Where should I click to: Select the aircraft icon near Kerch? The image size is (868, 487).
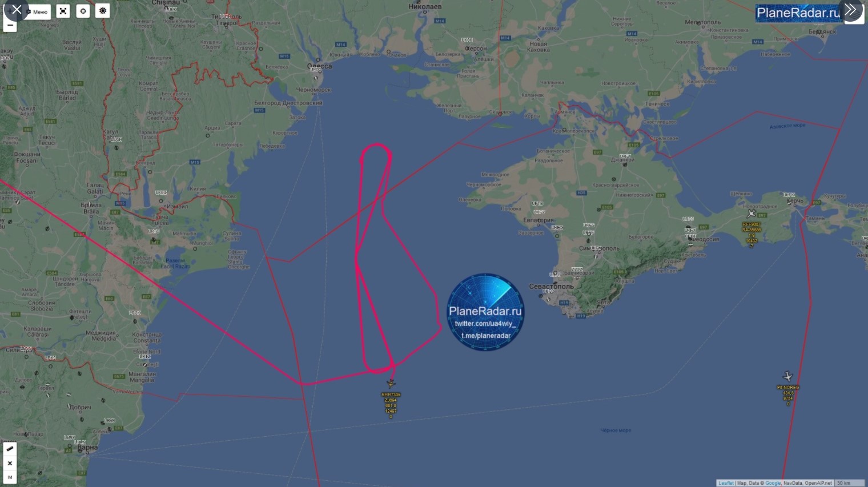click(752, 213)
